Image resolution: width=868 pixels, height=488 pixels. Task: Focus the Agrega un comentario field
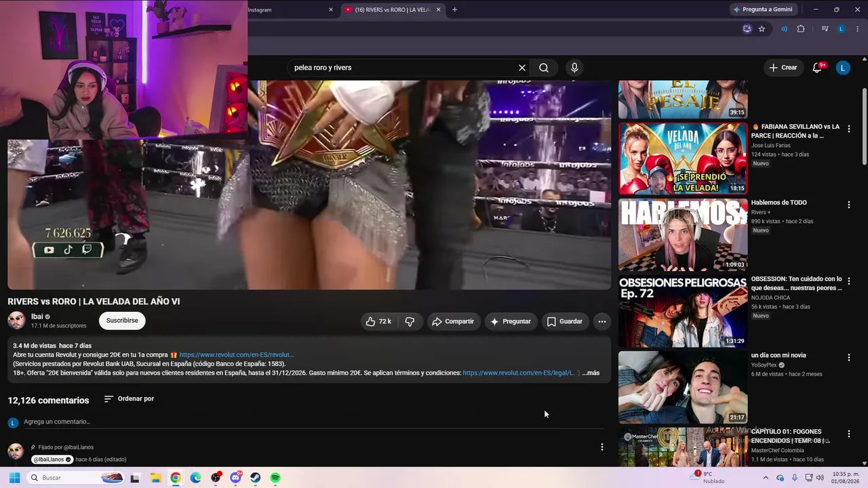[313, 422]
